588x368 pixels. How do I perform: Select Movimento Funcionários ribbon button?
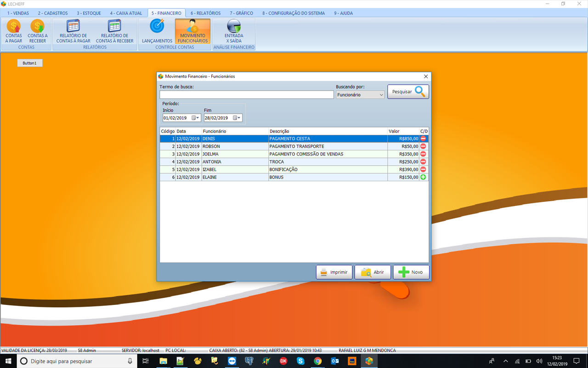pyautogui.click(x=193, y=31)
